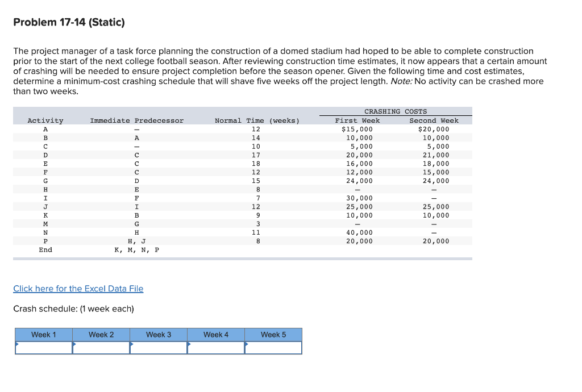Viewport: 582px width, 392px height.
Task: Click normal time 17 for activity D
Action: click(256, 155)
